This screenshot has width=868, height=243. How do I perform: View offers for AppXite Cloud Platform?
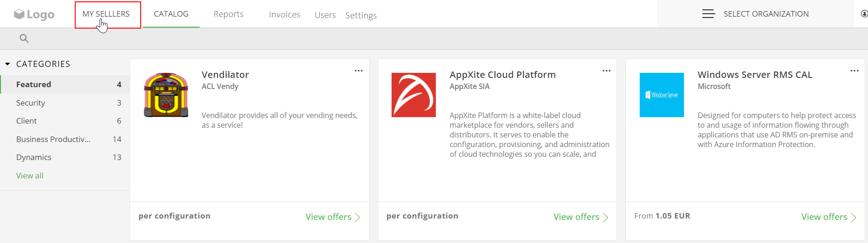pos(581,217)
